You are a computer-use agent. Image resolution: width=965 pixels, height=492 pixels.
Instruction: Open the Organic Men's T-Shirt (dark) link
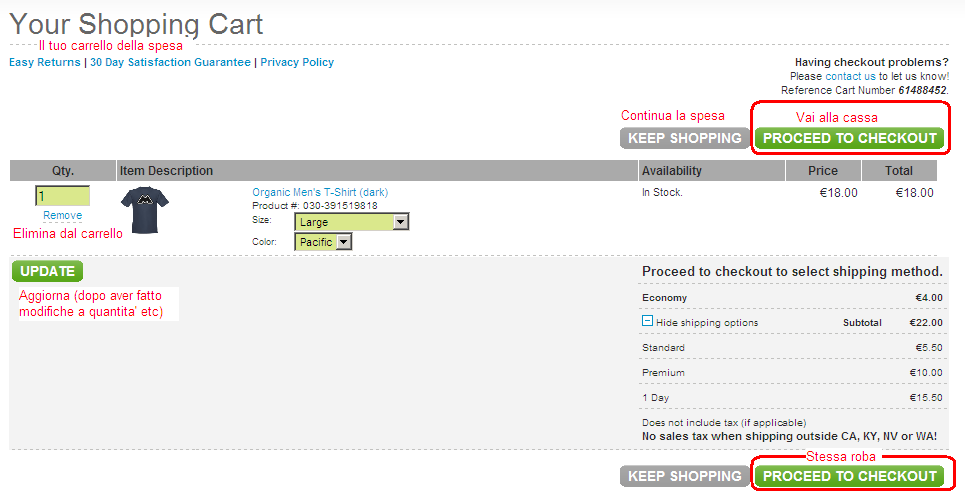[x=320, y=192]
